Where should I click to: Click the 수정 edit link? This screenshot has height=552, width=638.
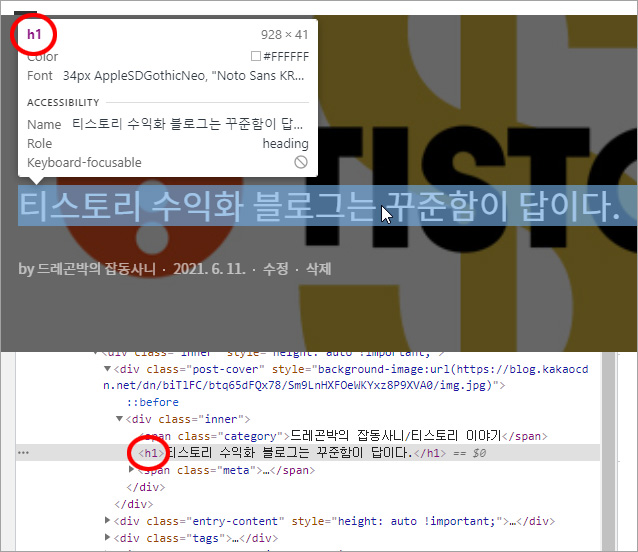pos(275,269)
